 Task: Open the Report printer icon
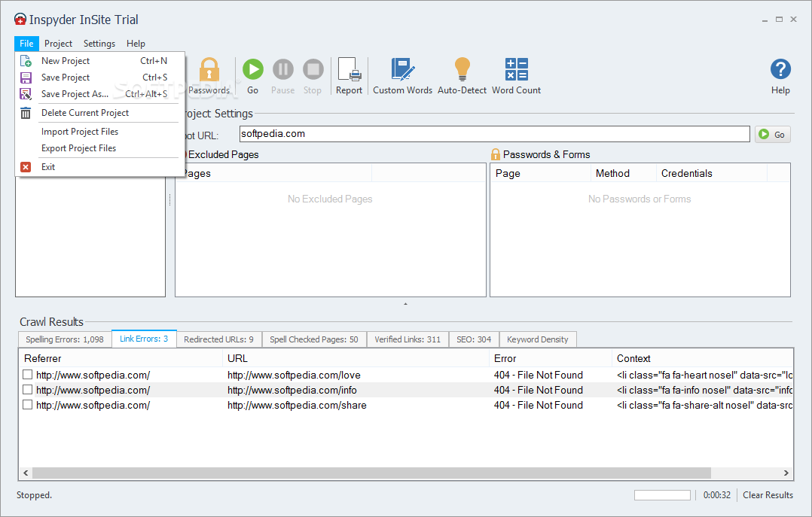[349, 77]
